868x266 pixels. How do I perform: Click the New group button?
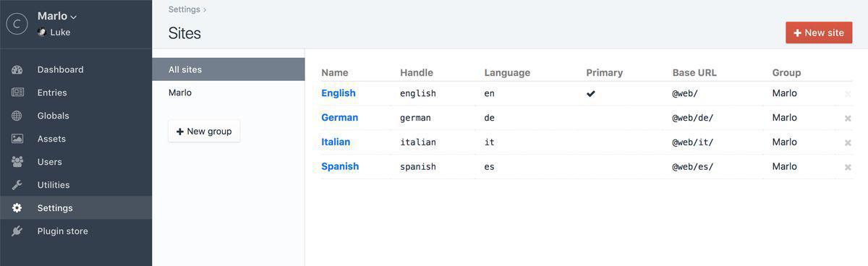[x=204, y=131]
